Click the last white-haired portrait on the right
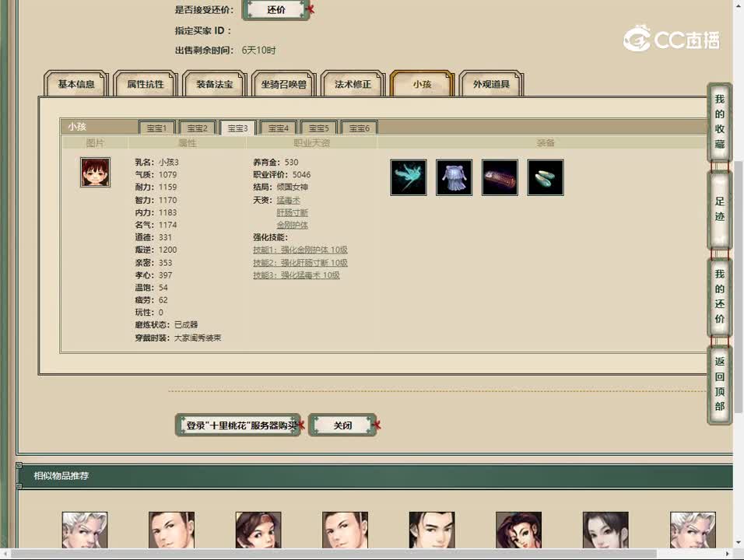This screenshot has height=560, width=744. point(693,530)
